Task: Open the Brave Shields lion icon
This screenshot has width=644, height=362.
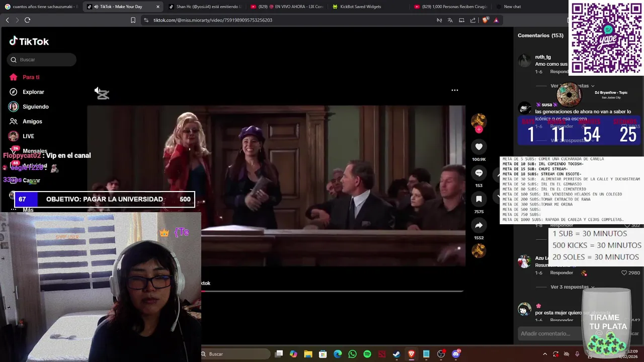Action: (485, 20)
